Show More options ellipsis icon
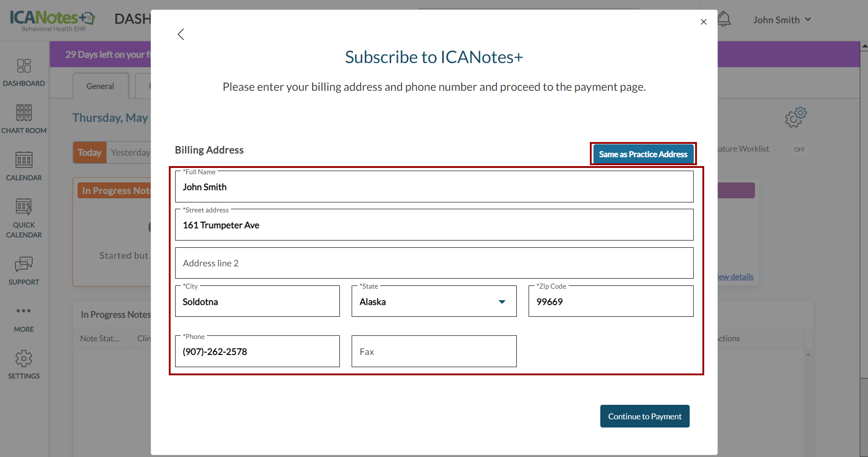 [24, 311]
